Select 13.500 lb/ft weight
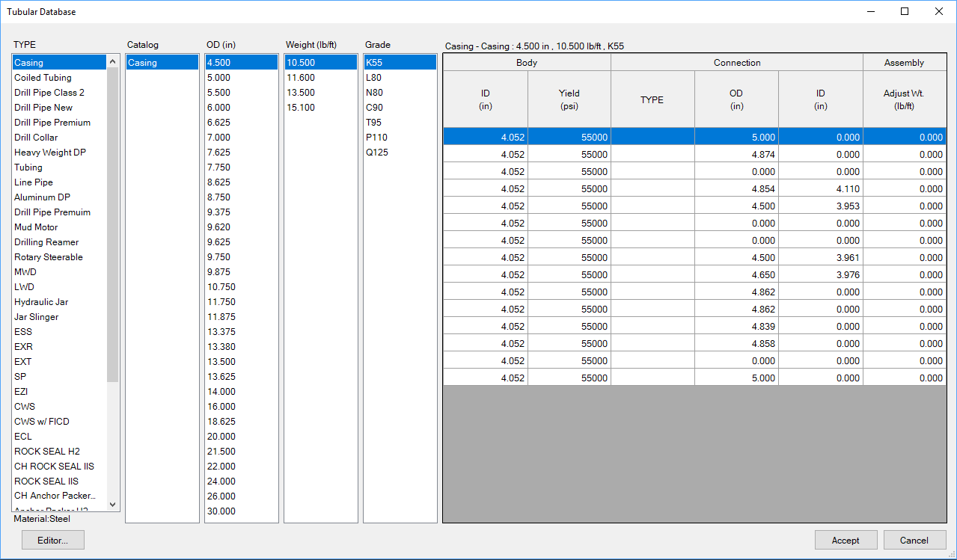Viewport: 957px width, 560px height. (x=300, y=93)
